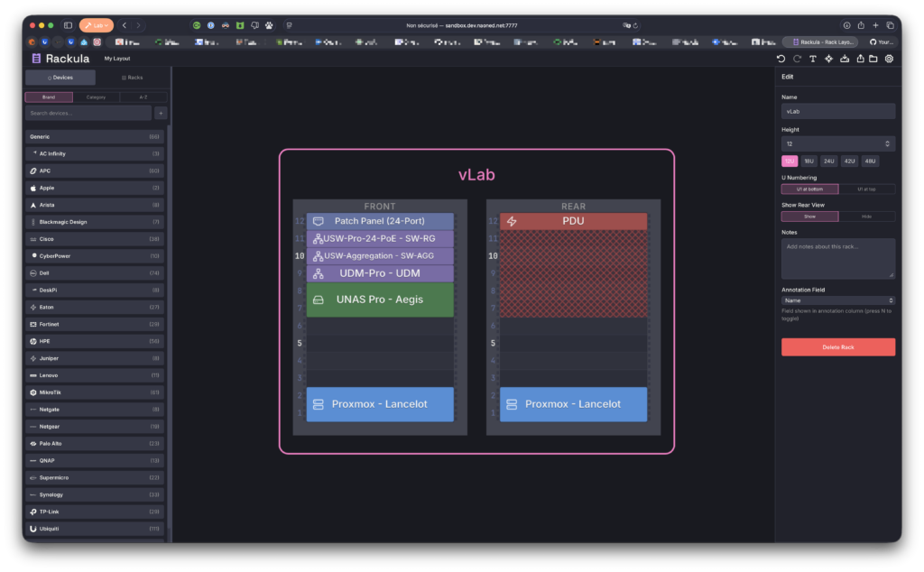
Task: Click the Search devices input field
Action: 88,113
